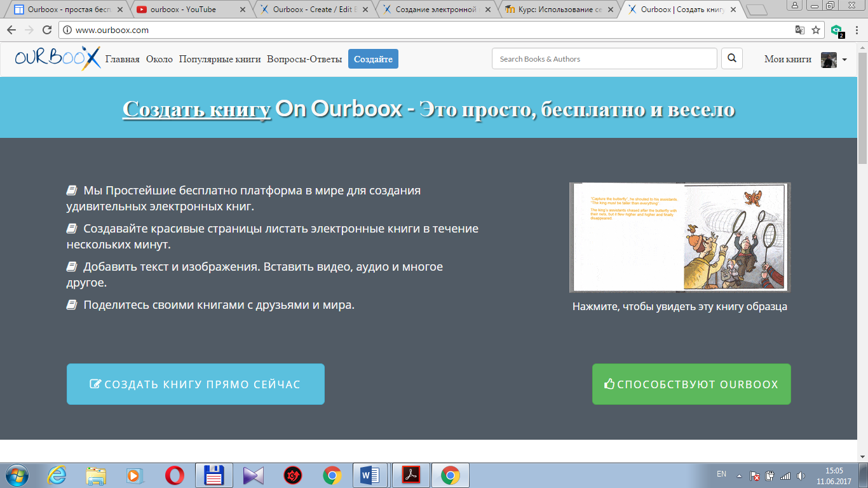The height and width of the screenshot is (488, 868).
Task: Launch Internet Explorer from taskbar
Action: [x=57, y=475]
